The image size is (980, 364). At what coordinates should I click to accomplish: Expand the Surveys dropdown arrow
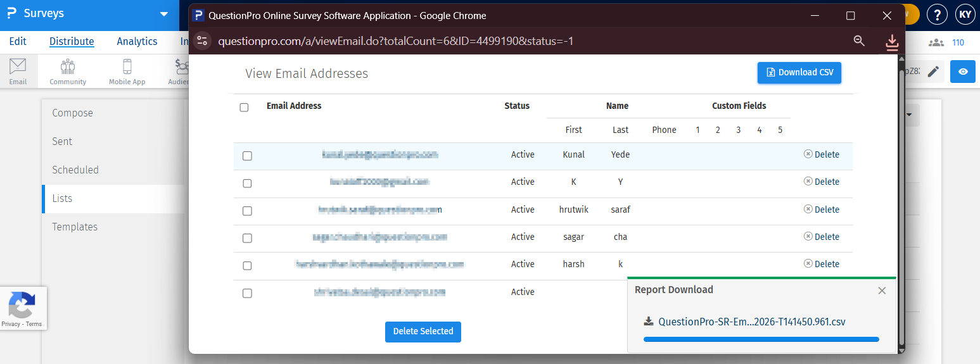tap(164, 14)
